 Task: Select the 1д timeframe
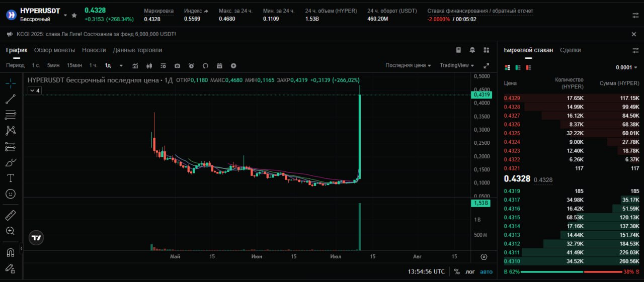tap(108, 65)
